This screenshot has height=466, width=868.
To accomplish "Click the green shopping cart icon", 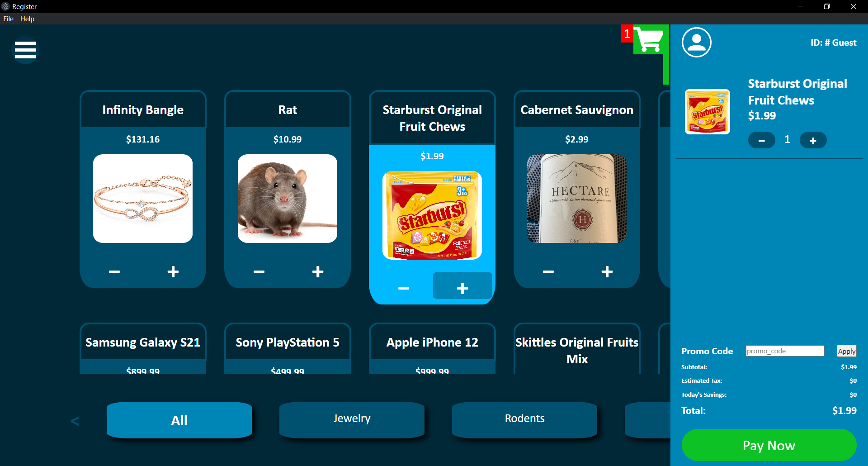I will tap(649, 39).
